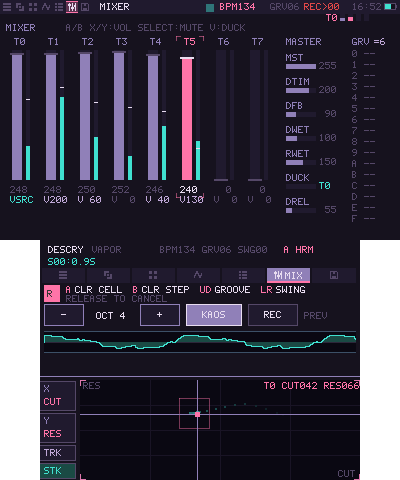Select mixer track T6 header
Viewport: 400px width, 480px height.
224,42
